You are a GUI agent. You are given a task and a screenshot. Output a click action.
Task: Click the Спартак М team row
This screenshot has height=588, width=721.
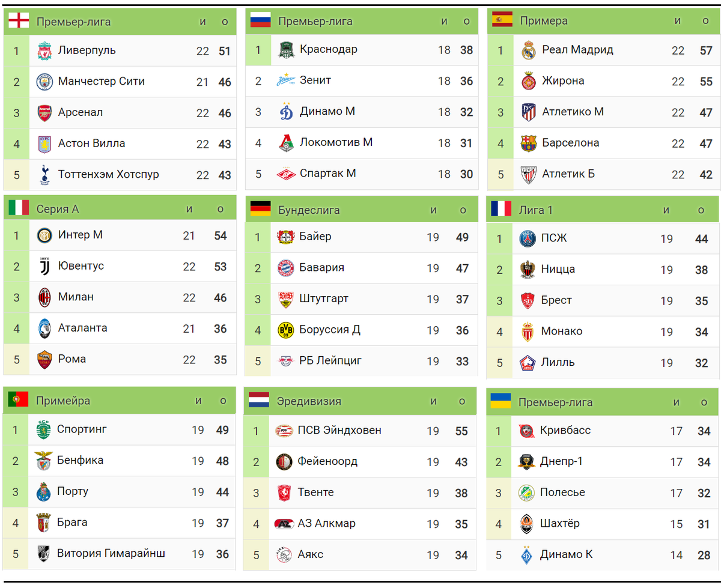362,174
